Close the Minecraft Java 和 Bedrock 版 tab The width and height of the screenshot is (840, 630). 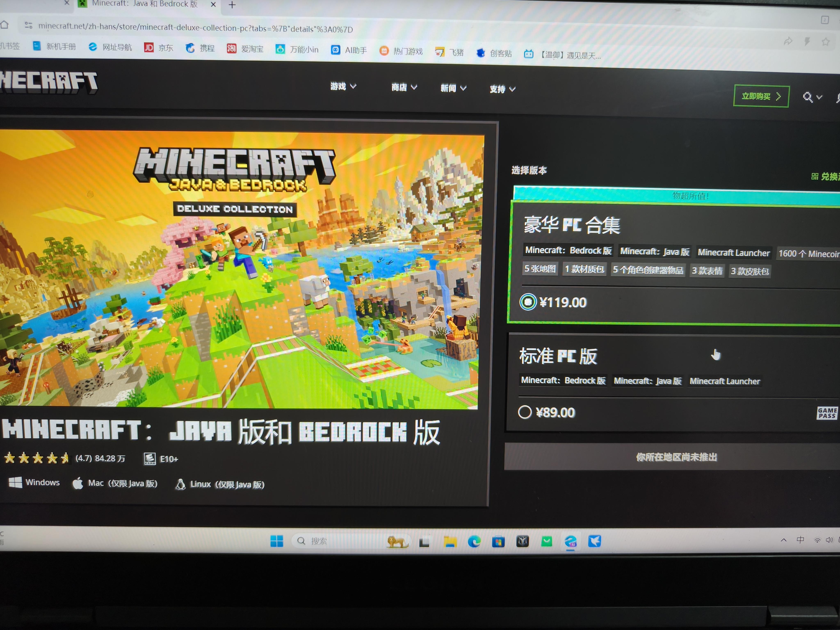(213, 5)
